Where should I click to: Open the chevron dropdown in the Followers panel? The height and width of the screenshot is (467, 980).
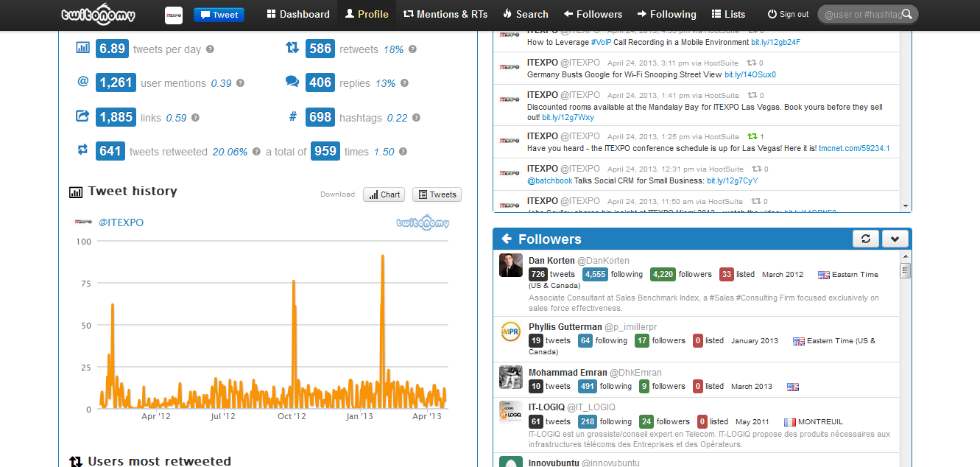click(895, 239)
